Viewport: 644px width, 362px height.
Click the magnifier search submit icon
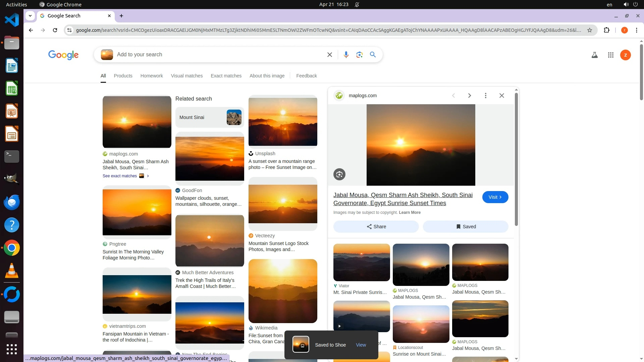coord(373,55)
